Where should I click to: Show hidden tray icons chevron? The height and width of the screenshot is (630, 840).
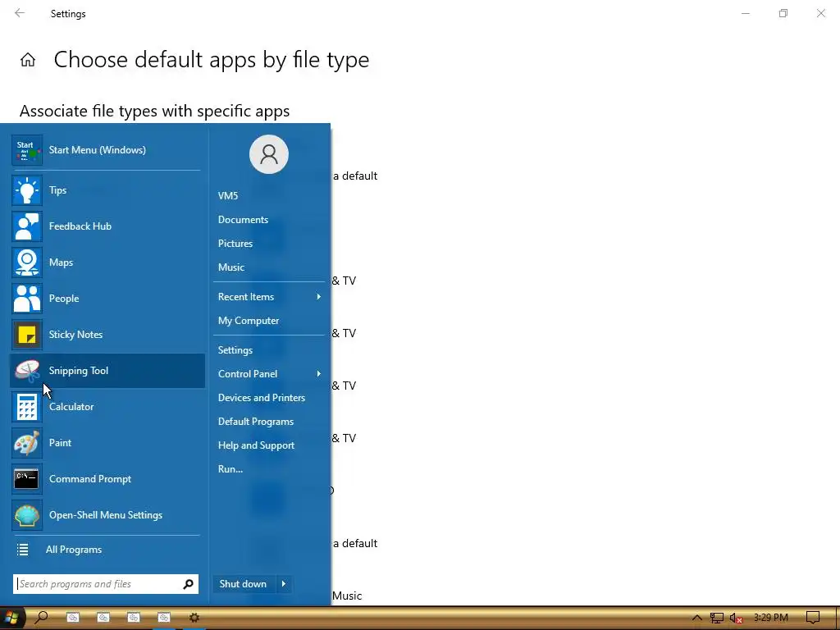coord(696,618)
